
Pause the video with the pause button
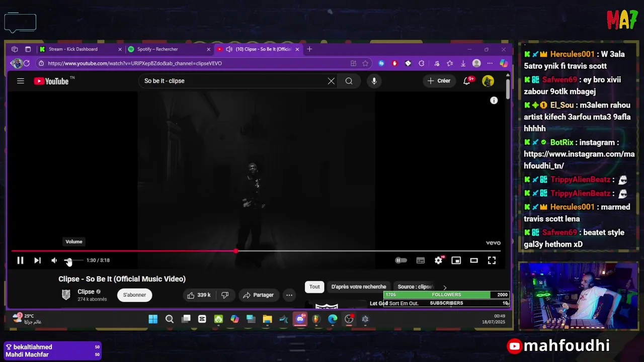[x=20, y=260]
